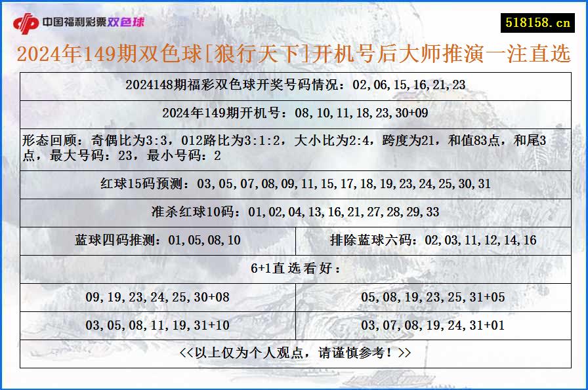This screenshot has height=390, width=588.
Task: Click the 2024年149期开机号 row
Action: (293, 112)
